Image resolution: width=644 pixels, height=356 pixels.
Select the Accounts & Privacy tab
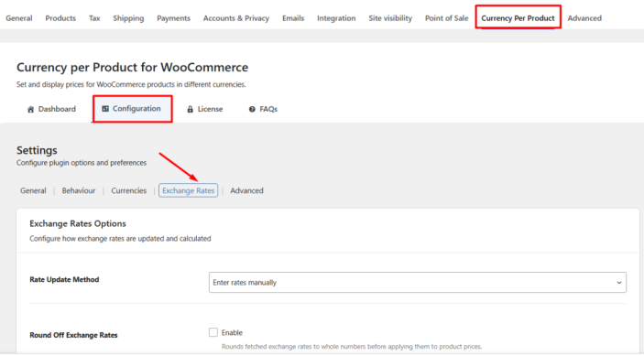236,18
